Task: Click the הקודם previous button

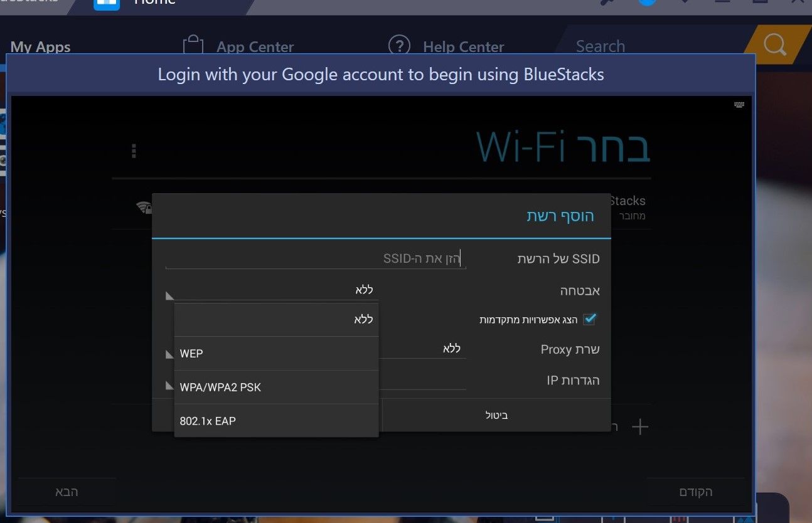Action: 696,492
